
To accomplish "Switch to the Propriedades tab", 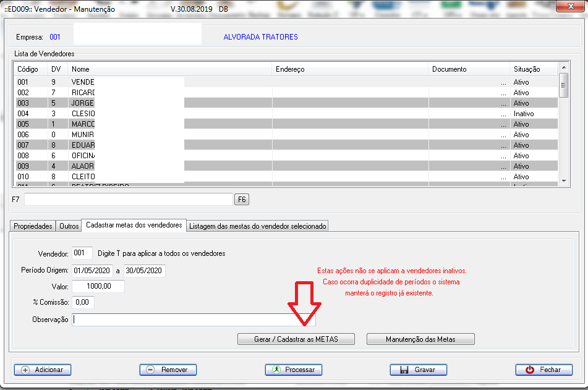I will pos(32,226).
